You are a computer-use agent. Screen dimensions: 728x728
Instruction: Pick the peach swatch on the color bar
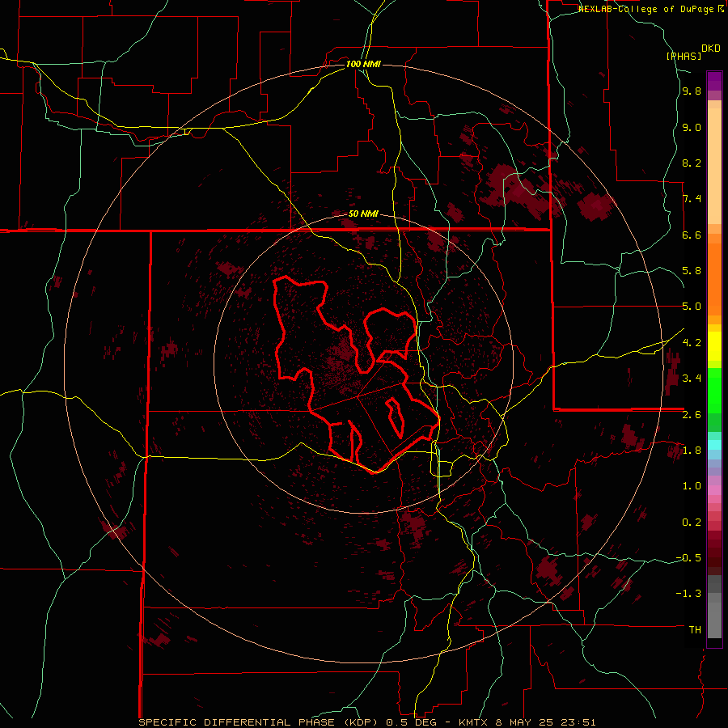click(x=714, y=166)
